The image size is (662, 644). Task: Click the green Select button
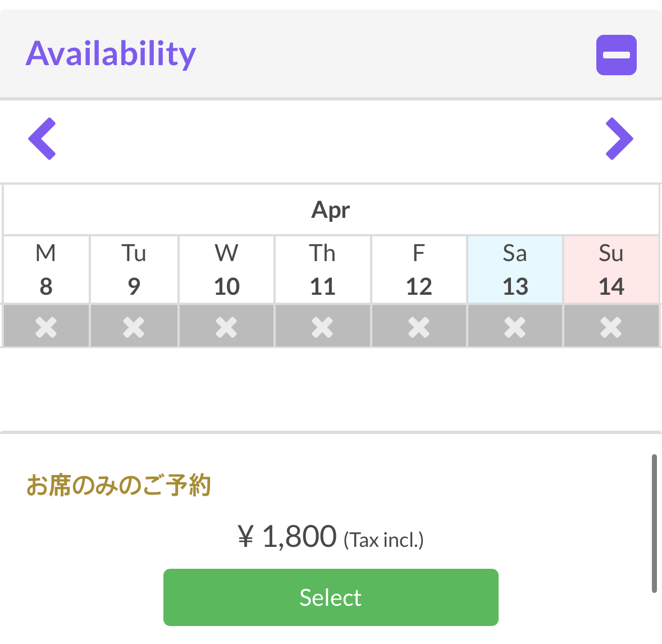[x=331, y=597]
